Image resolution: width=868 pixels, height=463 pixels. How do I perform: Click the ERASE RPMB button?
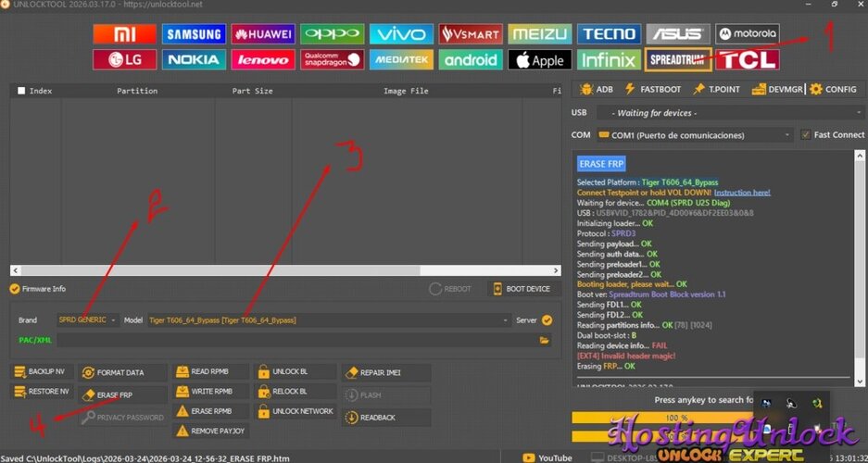(x=211, y=411)
